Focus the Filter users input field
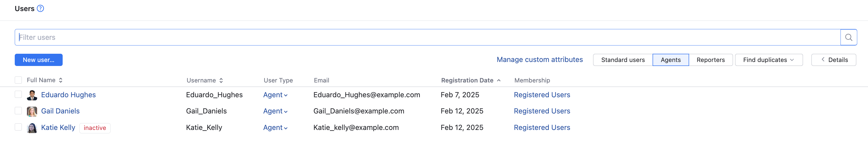 click(x=427, y=37)
